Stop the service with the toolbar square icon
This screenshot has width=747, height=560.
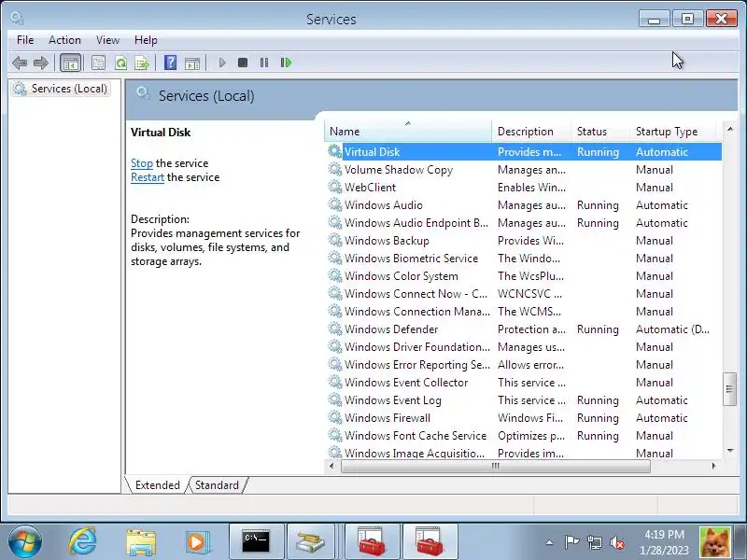point(243,63)
